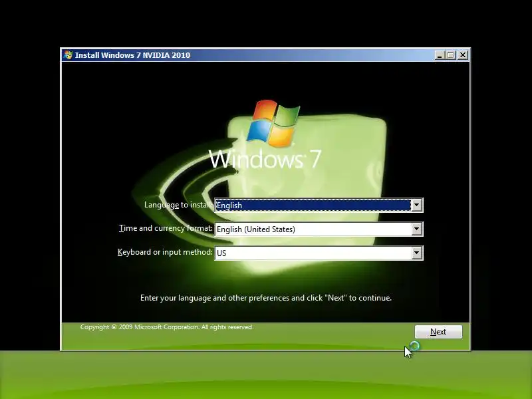Click the 'Enter your language' instruction text
The image size is (532, 399).
[266, 298]
